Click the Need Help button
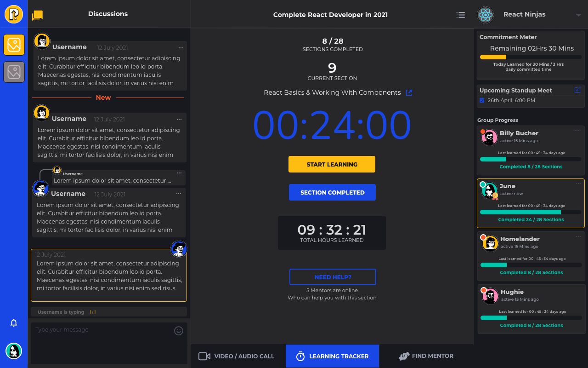The height and width of the screenshot is (368, 588). (x=333, y=277)
